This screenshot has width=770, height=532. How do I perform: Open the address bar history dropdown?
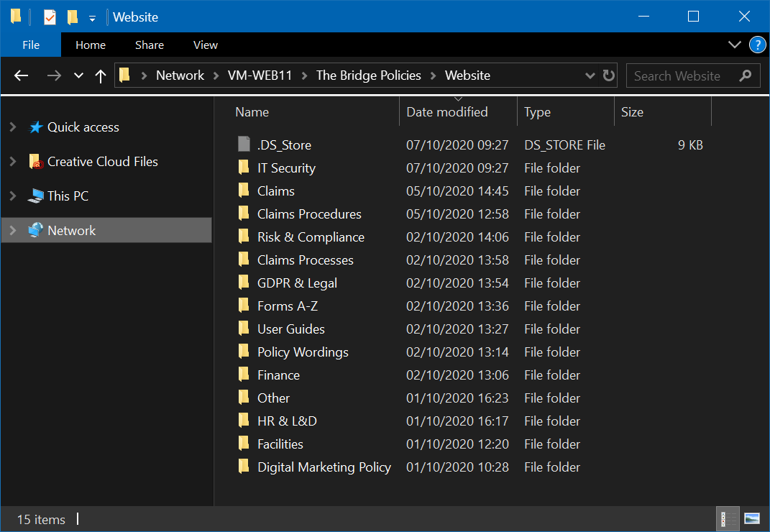tap(590, 75)
